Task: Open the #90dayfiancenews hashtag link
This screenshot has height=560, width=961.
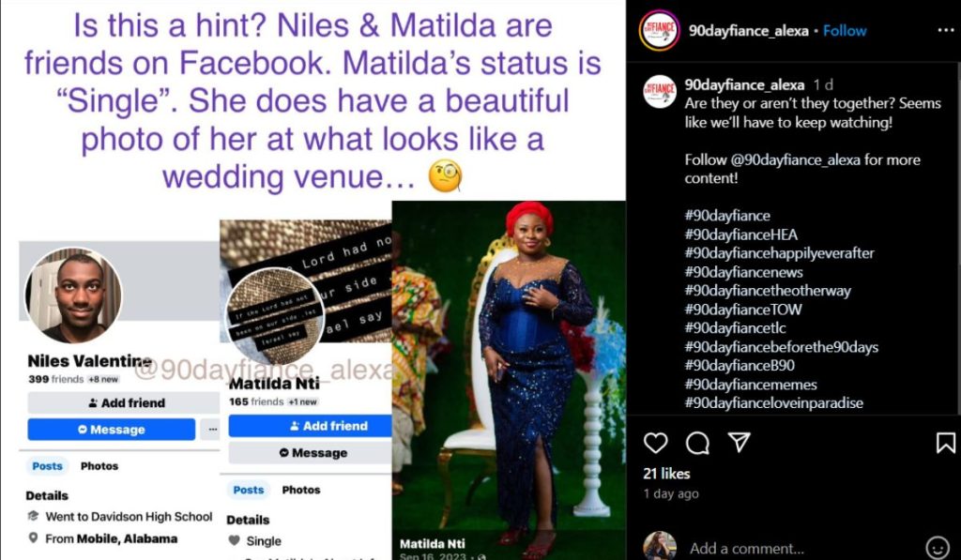Action: point(743,272)
